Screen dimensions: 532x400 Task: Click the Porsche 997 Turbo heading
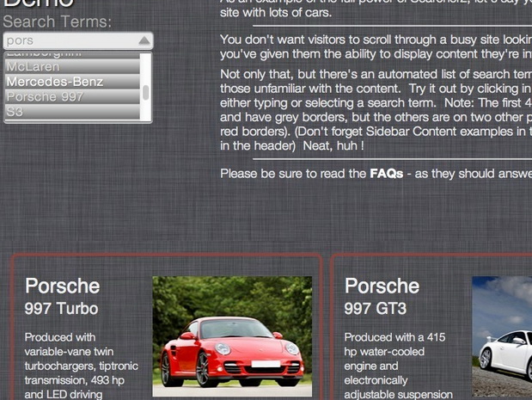(63, 286)
